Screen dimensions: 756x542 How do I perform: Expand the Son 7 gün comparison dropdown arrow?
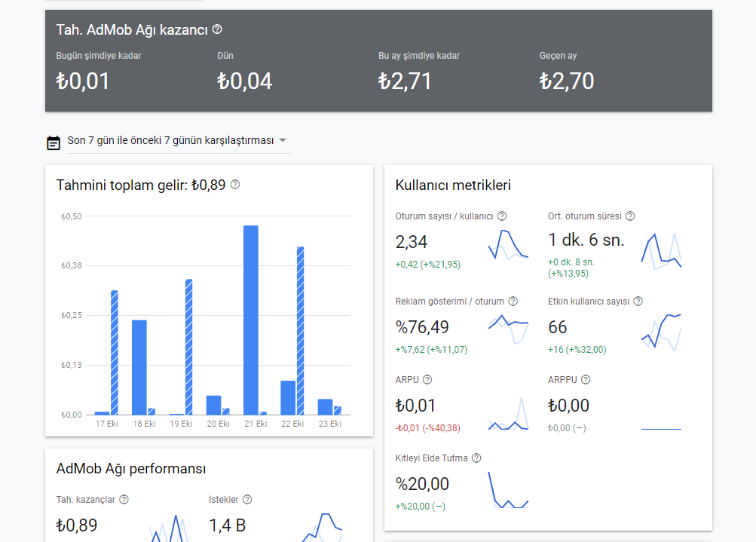pos(283,140)
